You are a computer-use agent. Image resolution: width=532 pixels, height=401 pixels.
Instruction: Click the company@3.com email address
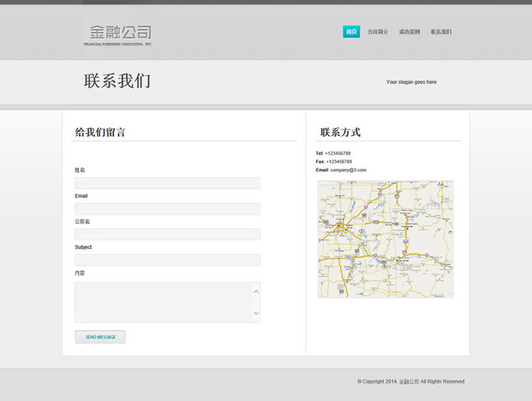coord(349,170)
